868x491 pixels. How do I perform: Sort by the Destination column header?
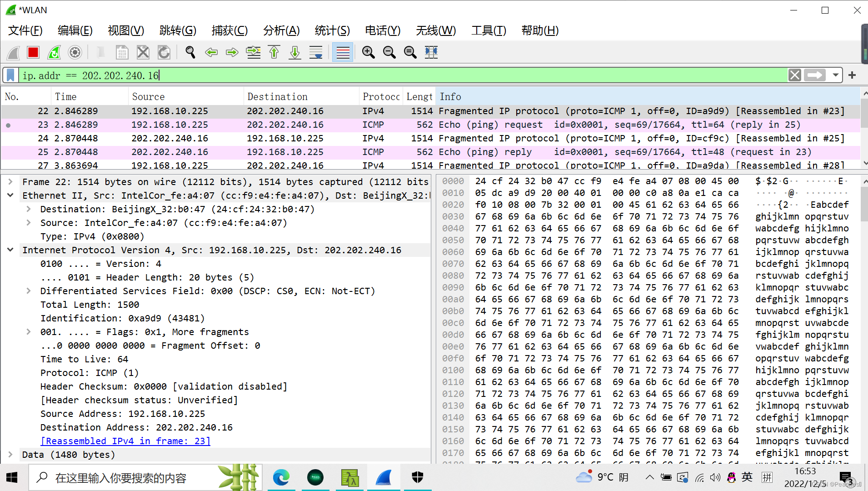click(301, 97)
